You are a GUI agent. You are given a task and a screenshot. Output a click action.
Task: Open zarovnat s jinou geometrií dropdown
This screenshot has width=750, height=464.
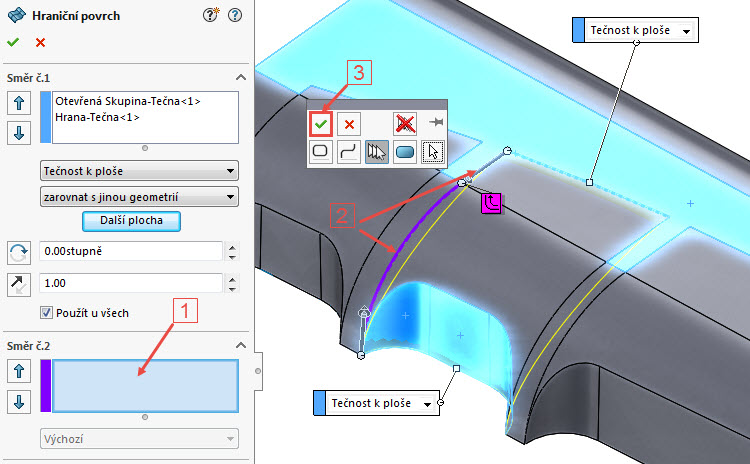click(139, 197)
